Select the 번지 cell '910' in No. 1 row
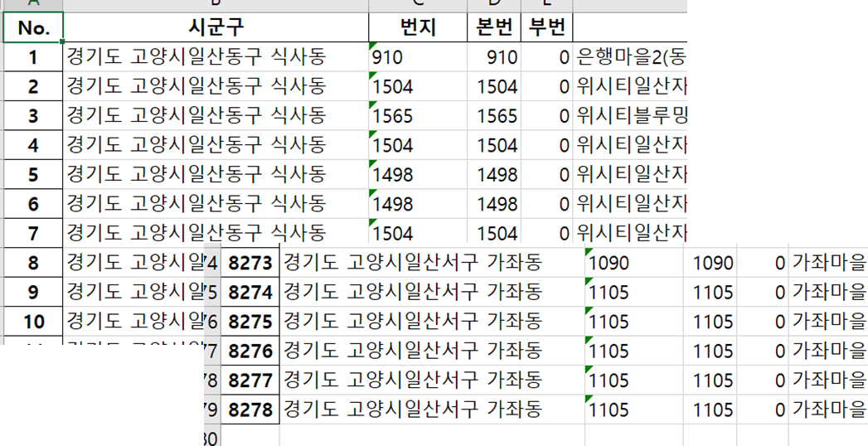 coord(418,57)
